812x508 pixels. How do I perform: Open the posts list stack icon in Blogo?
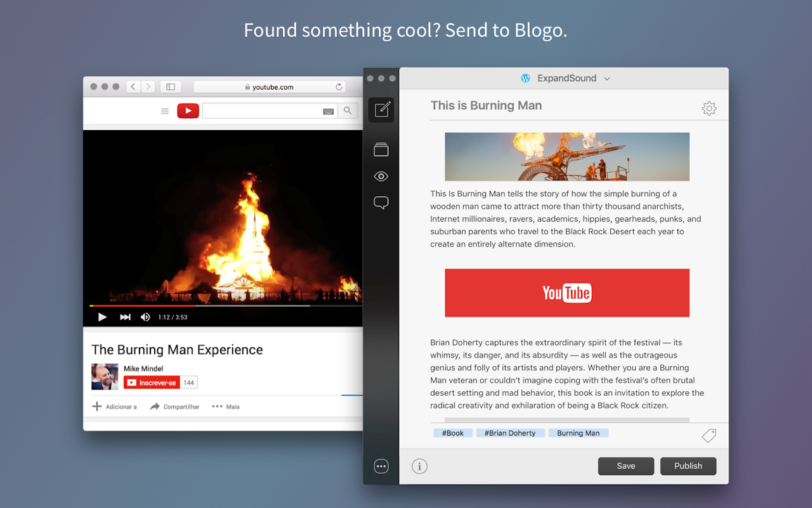381,149
